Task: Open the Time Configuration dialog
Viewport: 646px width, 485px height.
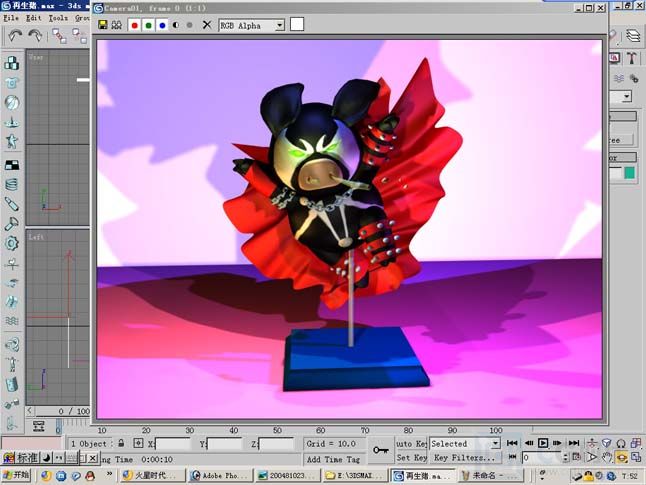Action: 577,457
